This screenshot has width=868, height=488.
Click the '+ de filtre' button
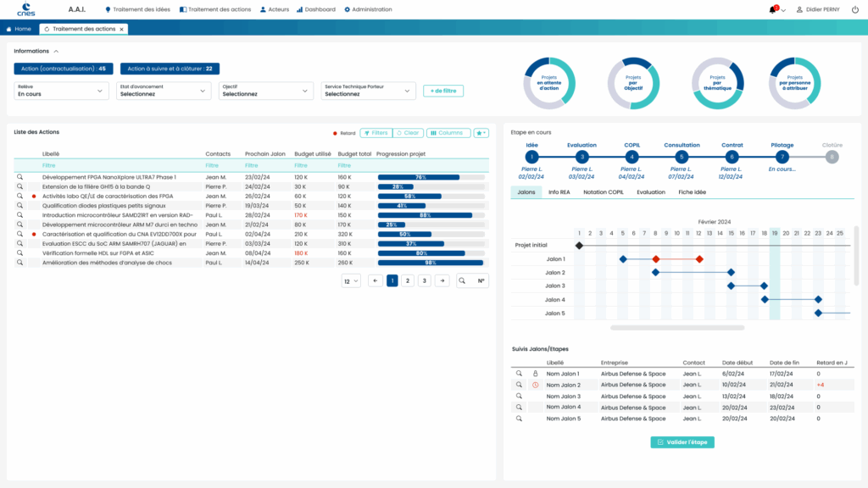tap(443, 91)
